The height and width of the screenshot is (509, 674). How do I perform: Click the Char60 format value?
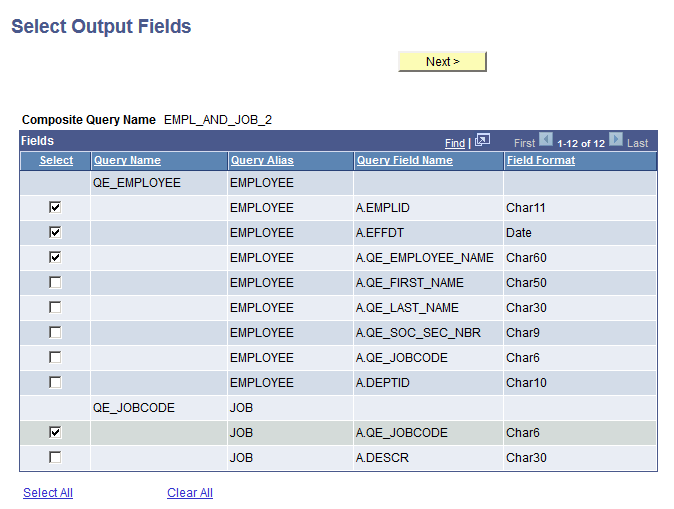click(x=526, y=258)
